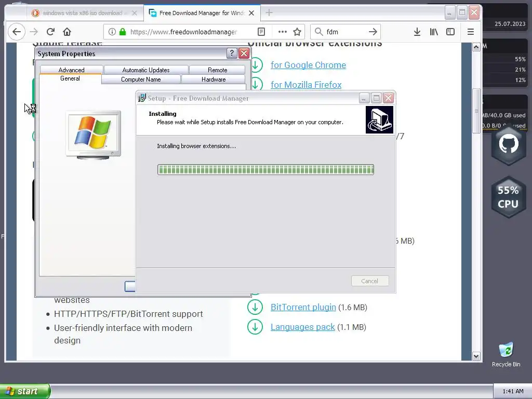Image resolution: width=532 pixels, height=399 pixels.
Task: Select Free Download Manager browser tab
Action: tap(202, 13)
